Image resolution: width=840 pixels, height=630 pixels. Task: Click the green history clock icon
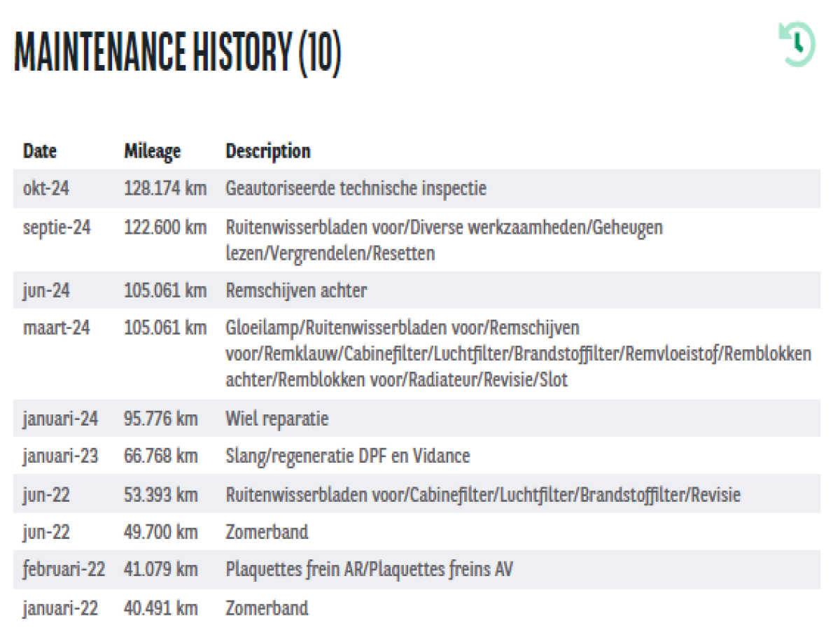797,45
